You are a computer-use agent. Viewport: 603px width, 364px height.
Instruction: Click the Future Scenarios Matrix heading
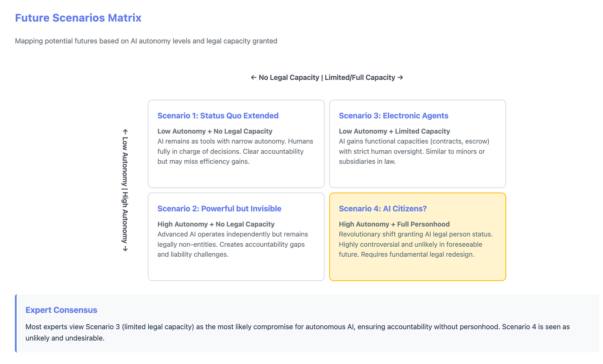coord(78,18)
